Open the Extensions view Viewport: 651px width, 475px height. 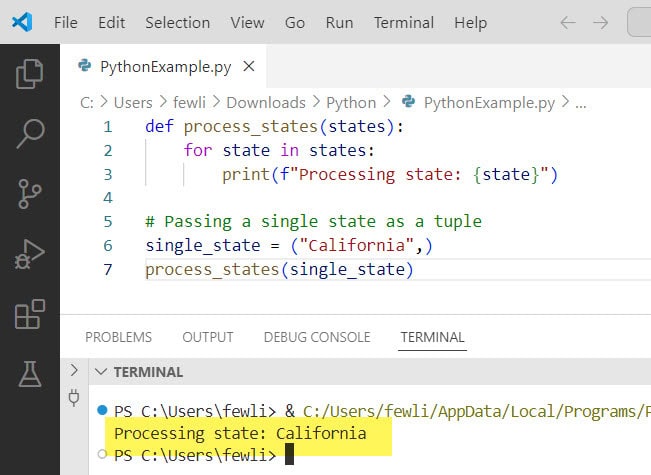[x=29, y=314]
